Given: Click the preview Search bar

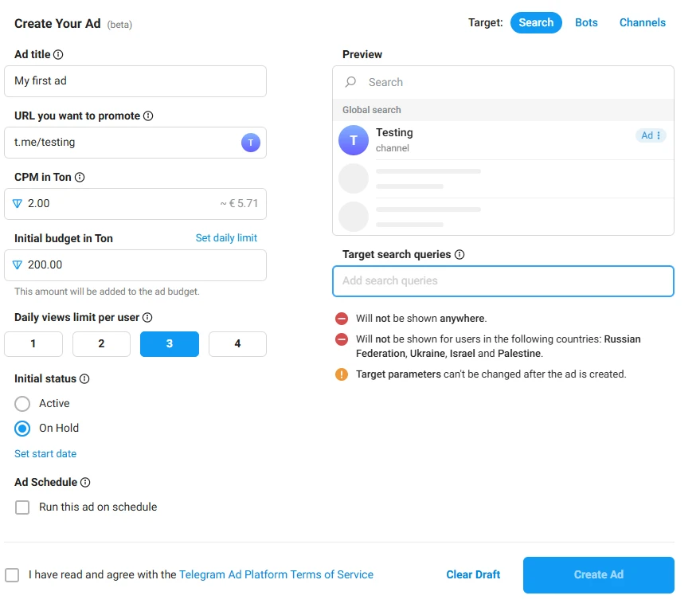Looking at the screenshot, I should coord(503,82).
